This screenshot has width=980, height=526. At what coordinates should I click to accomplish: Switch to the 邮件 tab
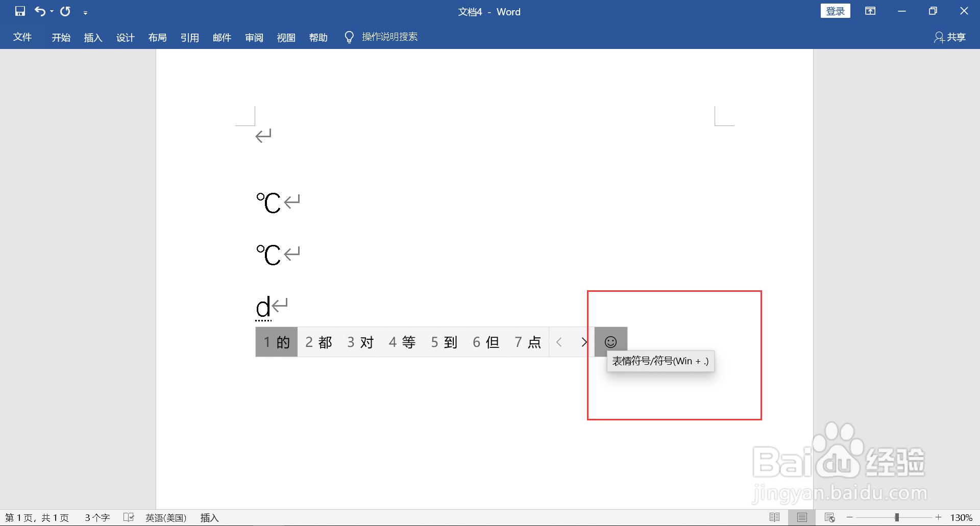tap(222, 37)
